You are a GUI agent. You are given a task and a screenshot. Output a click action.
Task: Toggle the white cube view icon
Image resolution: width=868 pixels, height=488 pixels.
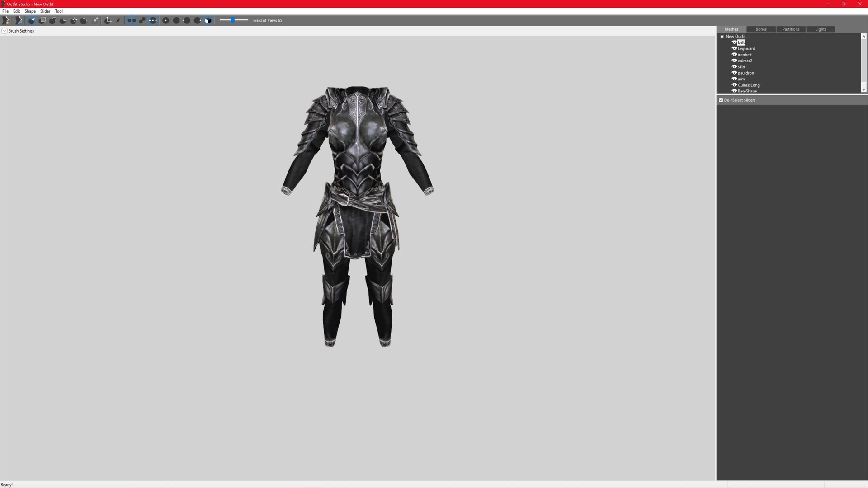(208, 20)
